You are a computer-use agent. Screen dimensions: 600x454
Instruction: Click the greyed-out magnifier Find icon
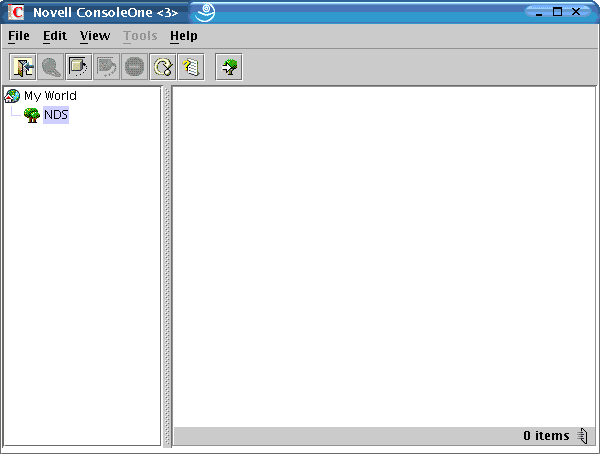coord(50,67)
